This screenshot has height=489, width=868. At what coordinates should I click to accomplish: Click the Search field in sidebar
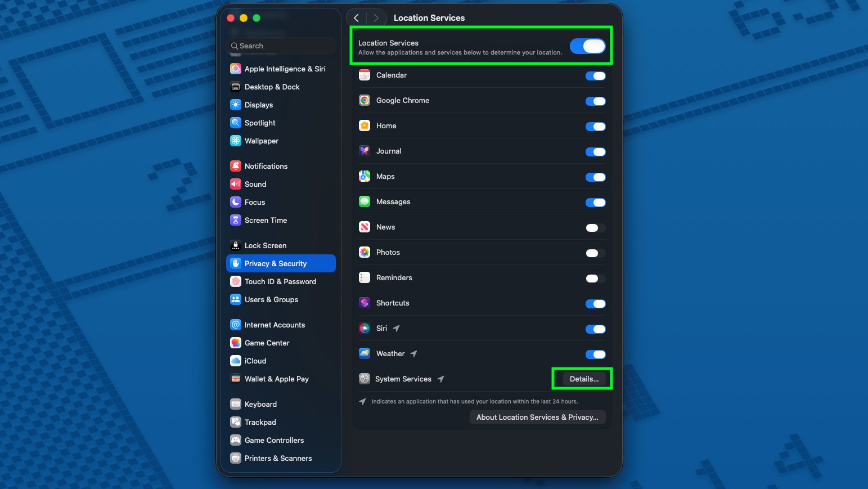281,46
